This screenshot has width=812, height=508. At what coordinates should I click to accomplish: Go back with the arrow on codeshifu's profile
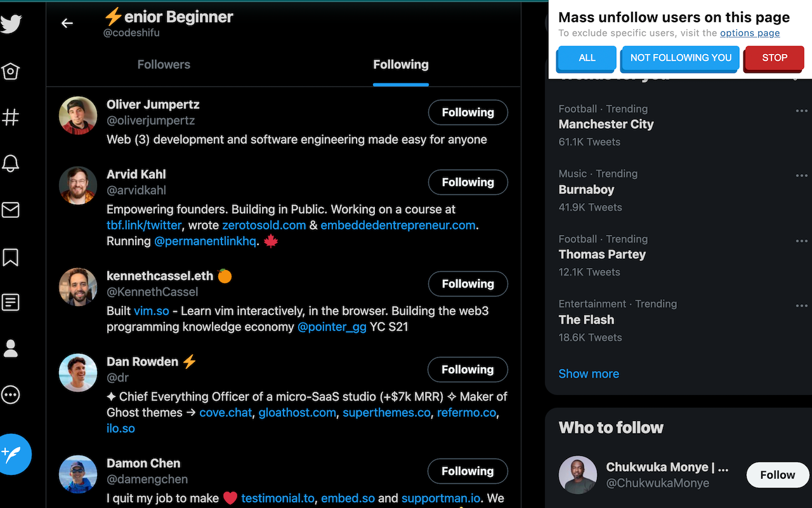[x=67, y=23]
